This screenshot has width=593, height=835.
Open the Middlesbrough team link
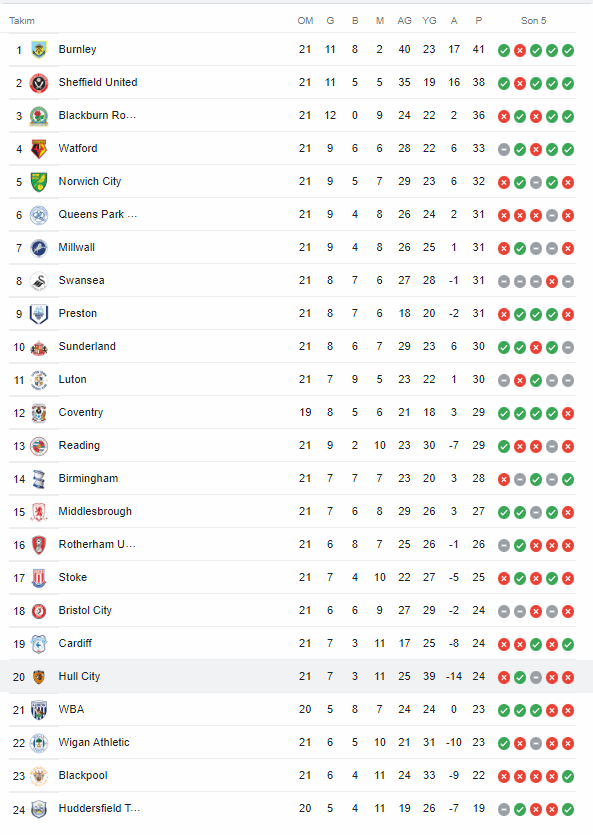95,512
